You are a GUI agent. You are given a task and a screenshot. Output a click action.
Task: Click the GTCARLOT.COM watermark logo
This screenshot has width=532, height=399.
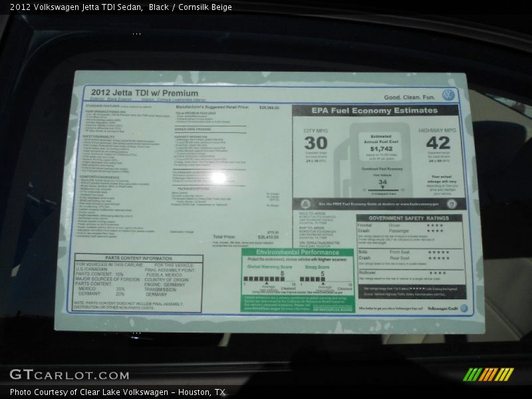coord(68,375)
